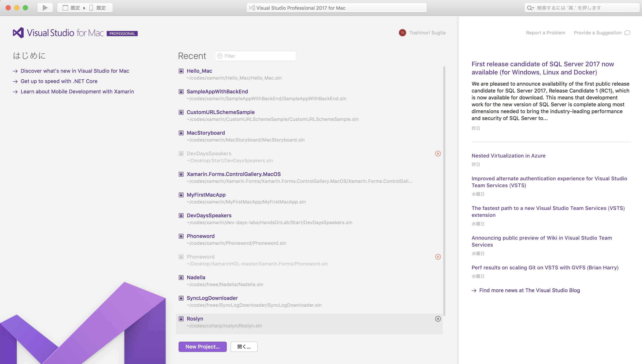Click Find more news at The Visual Studio Blog

529,290
